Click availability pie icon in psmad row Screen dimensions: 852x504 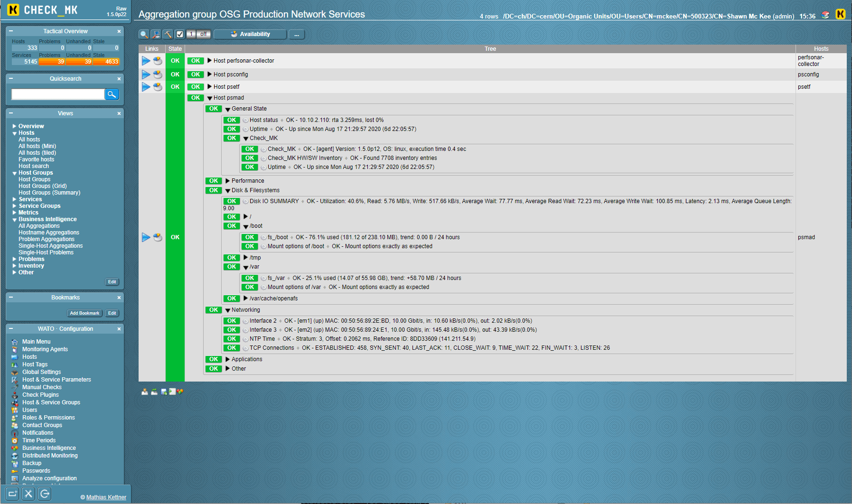coord(158,237)
